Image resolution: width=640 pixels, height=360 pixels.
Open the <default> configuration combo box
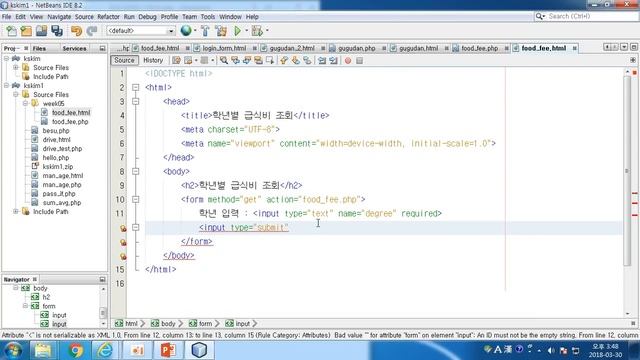[141, 31]
